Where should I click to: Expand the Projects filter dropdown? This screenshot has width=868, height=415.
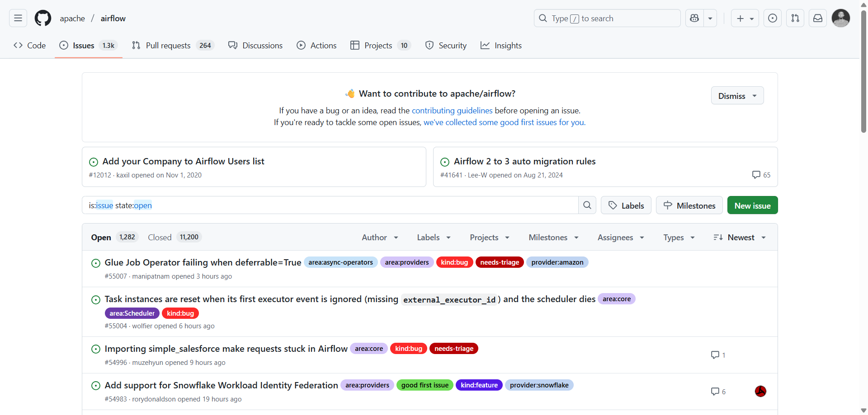490,238
